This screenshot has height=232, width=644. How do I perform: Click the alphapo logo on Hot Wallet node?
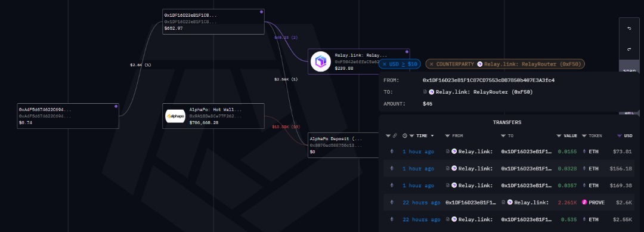click(175, 116)
